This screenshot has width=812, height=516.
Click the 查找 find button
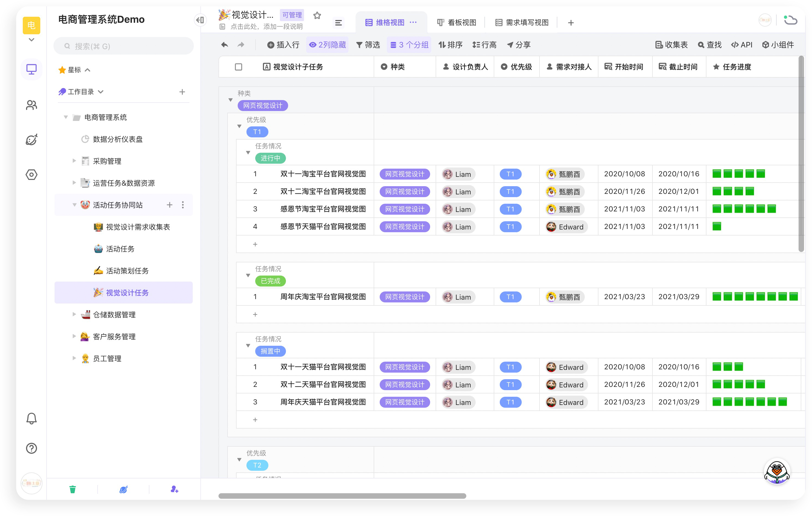coord(709,44)
